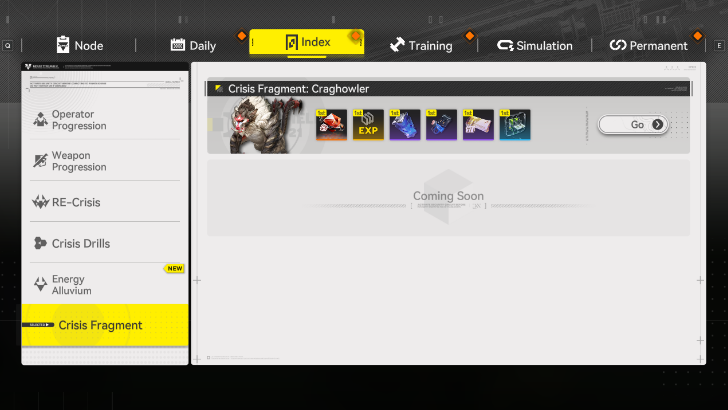Select Crisis Fragment sidebar entry
Viewport: 728px width, 410px height.
click(x=105, y=325)
